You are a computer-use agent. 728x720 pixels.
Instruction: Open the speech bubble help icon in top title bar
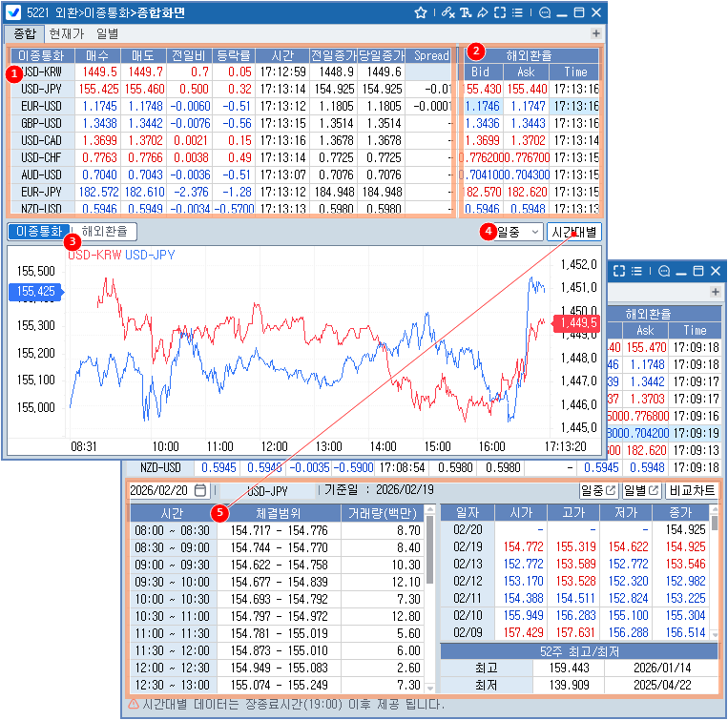pos(545,12)
